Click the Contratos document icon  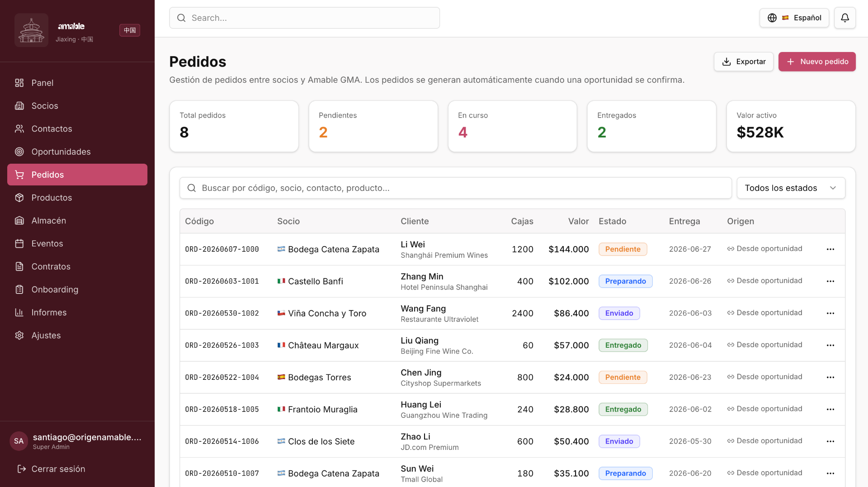tap(19, 267)
